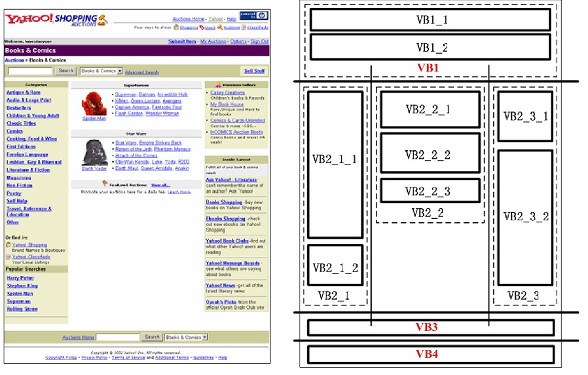Click Auctions in the breadcrumb trail
This screenshot has width=588, height=375.
tap(14, 60)
